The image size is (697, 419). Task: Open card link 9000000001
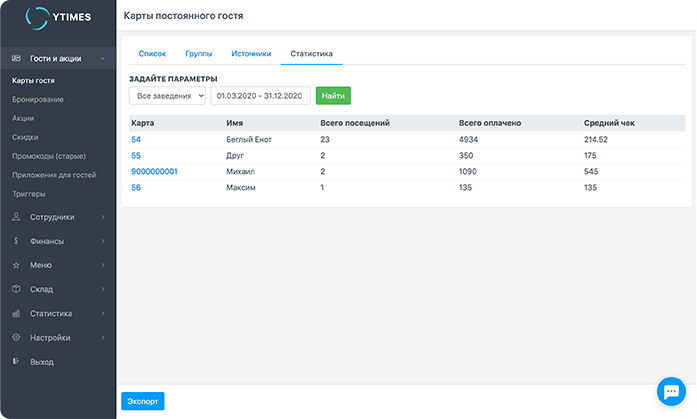[x=154, y=172]
